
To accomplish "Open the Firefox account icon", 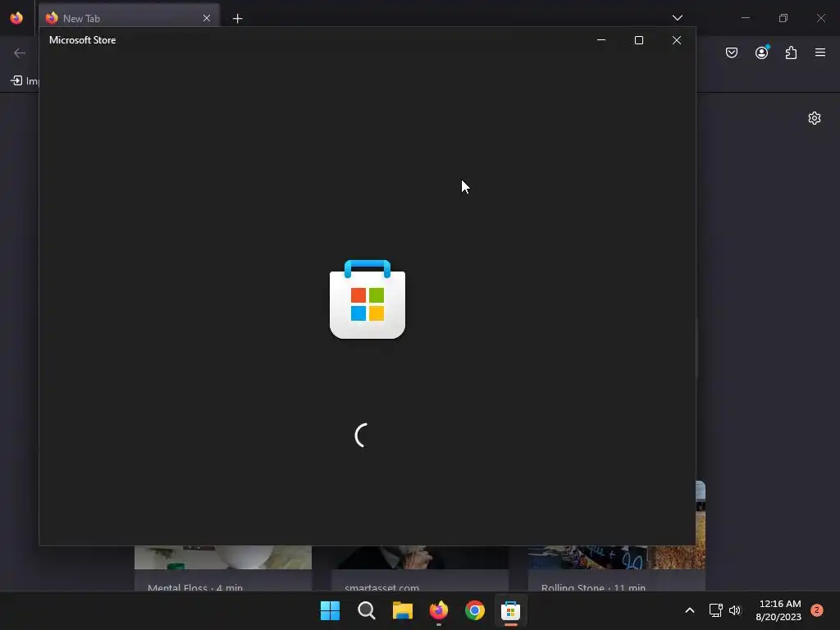I will (762, 52).
